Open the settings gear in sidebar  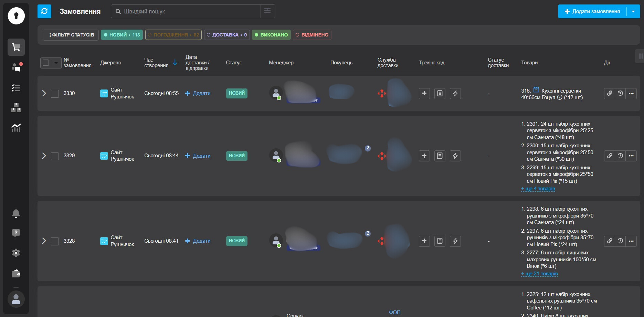[x=16, y=253]
